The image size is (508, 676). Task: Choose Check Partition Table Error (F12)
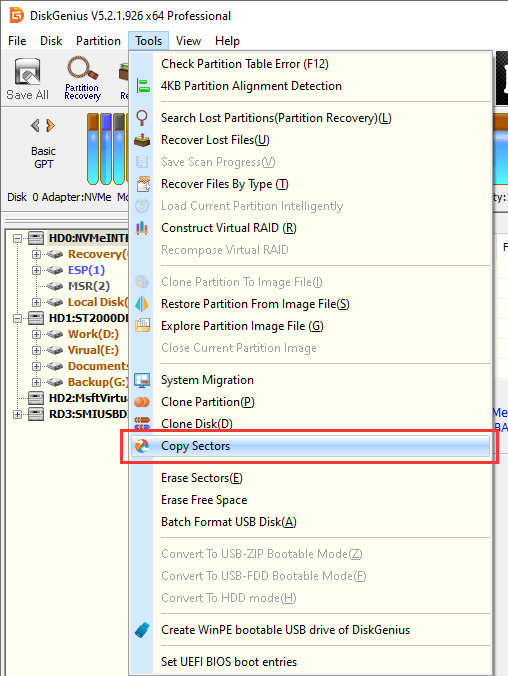tap(310, 64)
